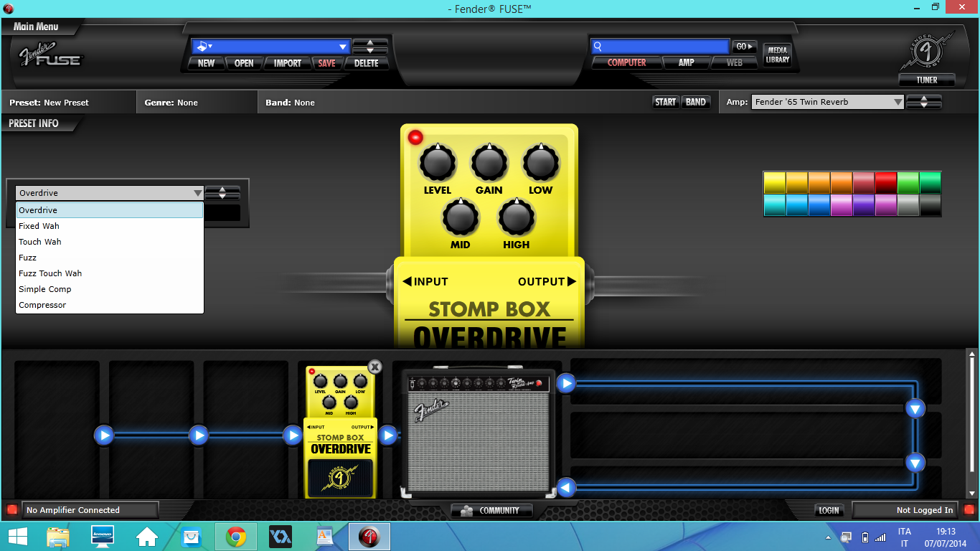980x551 pixels.
Task: Adjust the large MID knob
Action: click(x=461, y=217)
